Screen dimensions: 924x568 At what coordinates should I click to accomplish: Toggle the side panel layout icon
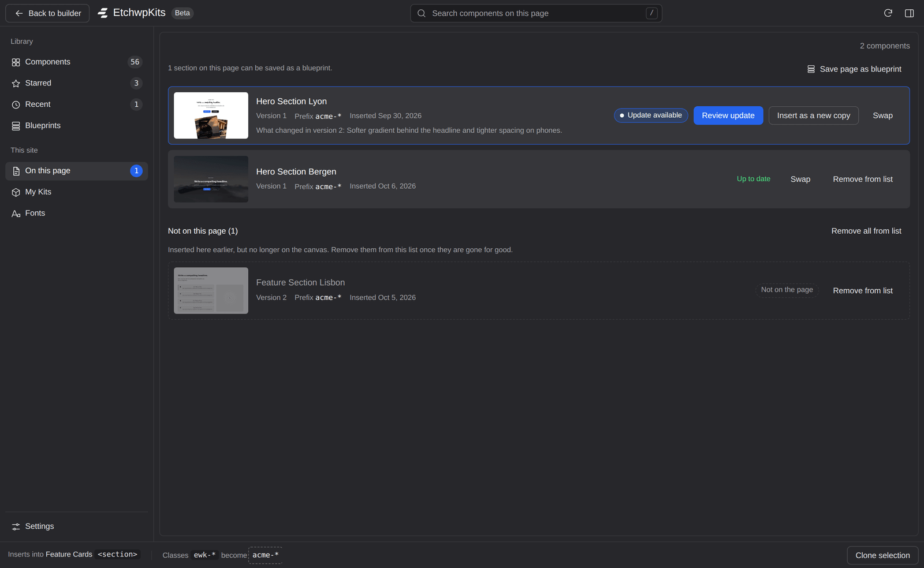pyautogui.click(x=909, y=13)
